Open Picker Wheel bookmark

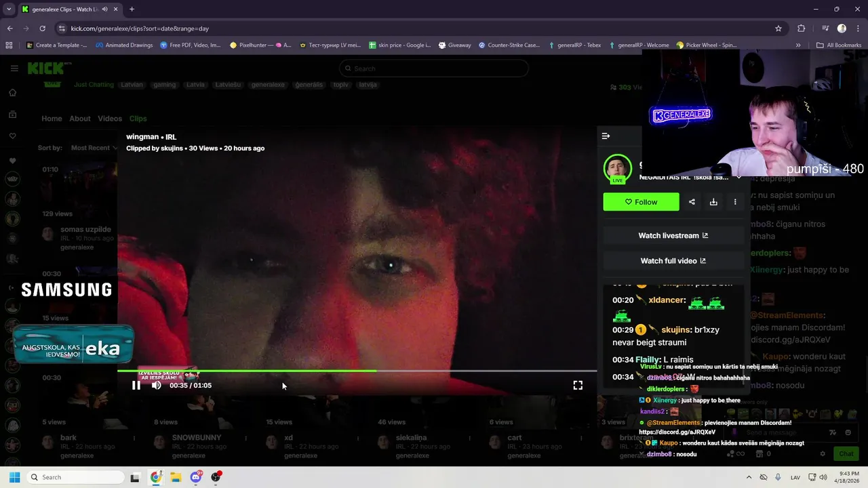pos(707,45)
